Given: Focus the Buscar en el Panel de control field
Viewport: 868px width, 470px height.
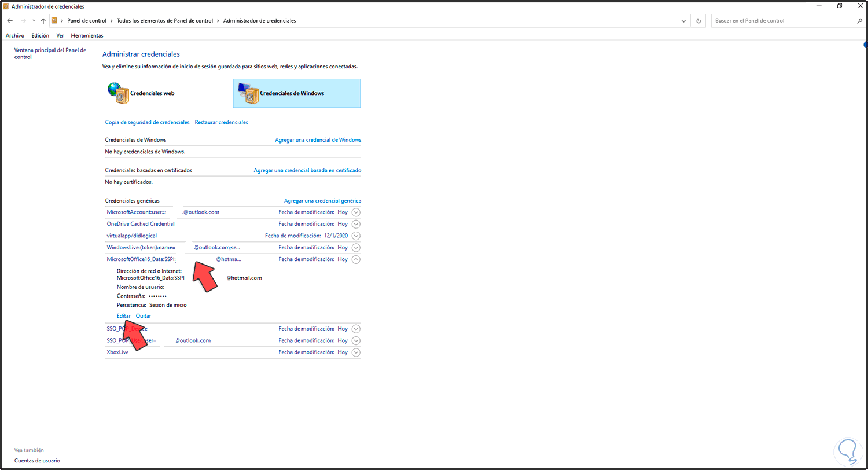Looking at the screenshot, I should tap(784, 21).
